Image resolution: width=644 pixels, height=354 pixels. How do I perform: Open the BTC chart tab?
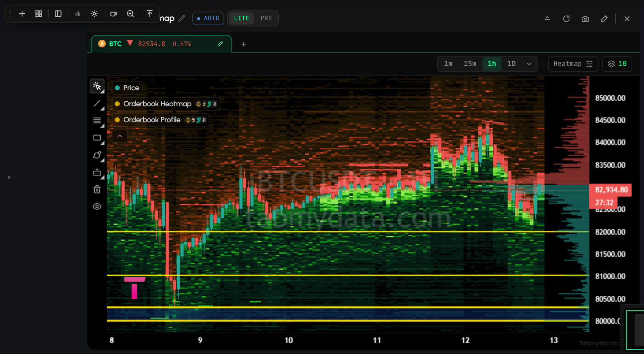pyautogui.click(x=161, y=44)
